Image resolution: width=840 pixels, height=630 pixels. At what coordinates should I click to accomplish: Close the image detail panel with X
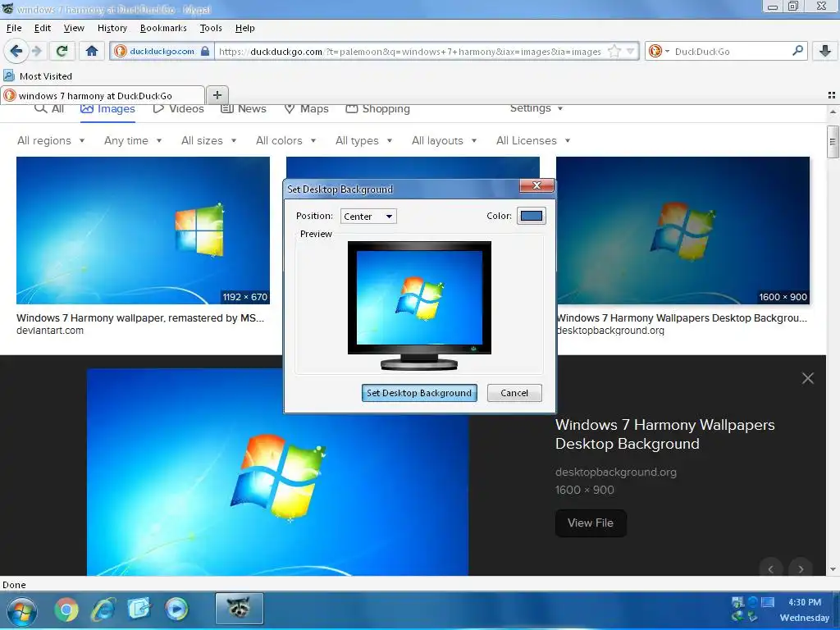coord(808,378)
